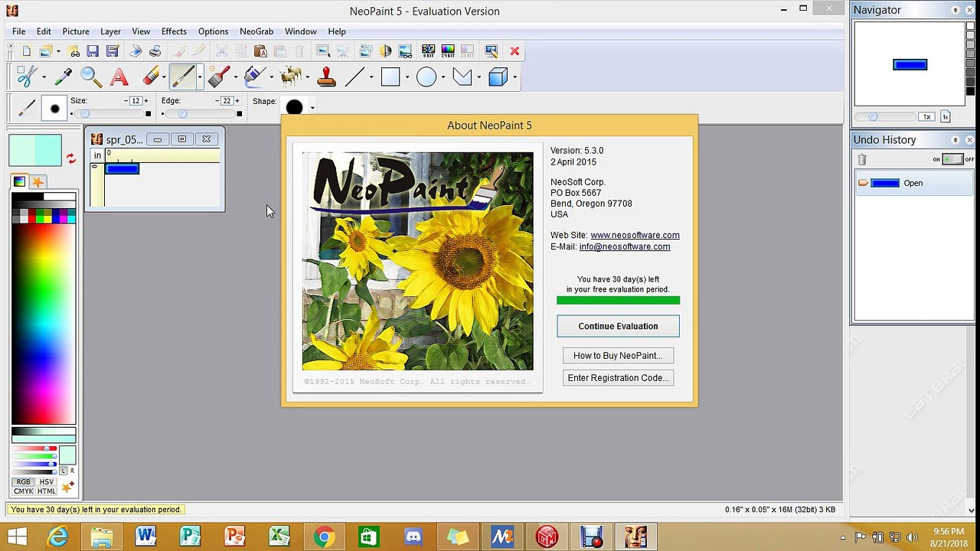The width and height of the screenshot is (980, 551).
Task: Select the Open entry in Undo History
Action: pos(913,183)
